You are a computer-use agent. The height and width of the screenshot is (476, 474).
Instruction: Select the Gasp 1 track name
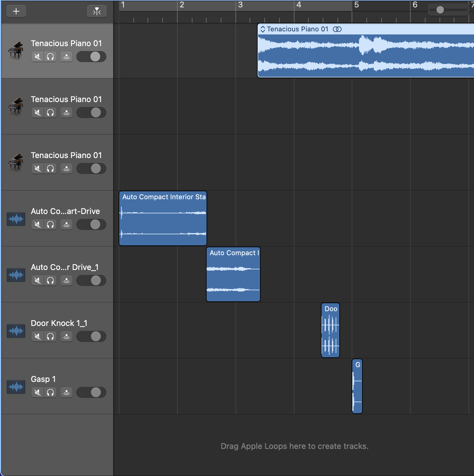coord(43,379)
